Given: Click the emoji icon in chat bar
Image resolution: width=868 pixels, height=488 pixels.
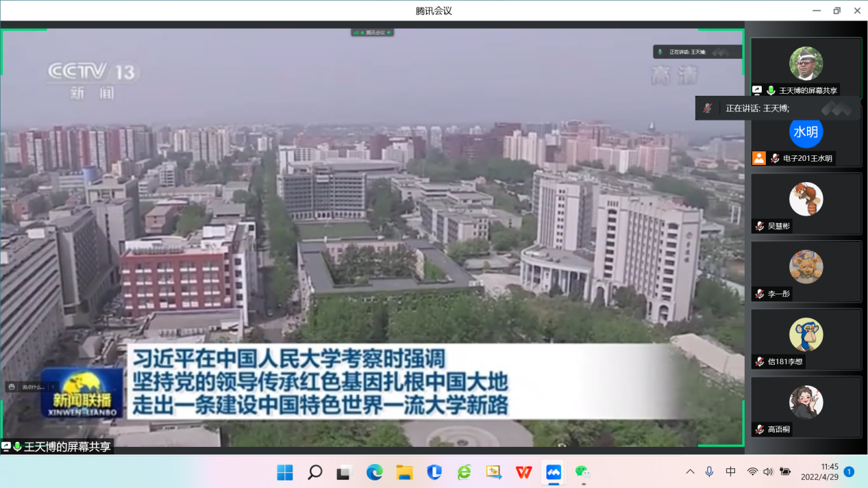Looking at the screenshot, I should click(12, 387).
